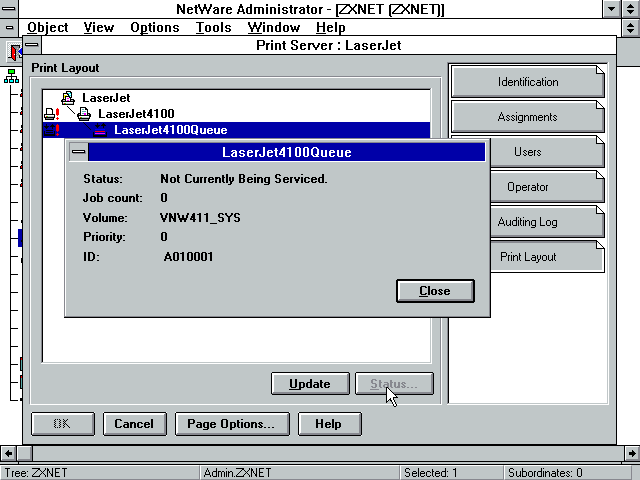Click the Help button at bottom

329,424
